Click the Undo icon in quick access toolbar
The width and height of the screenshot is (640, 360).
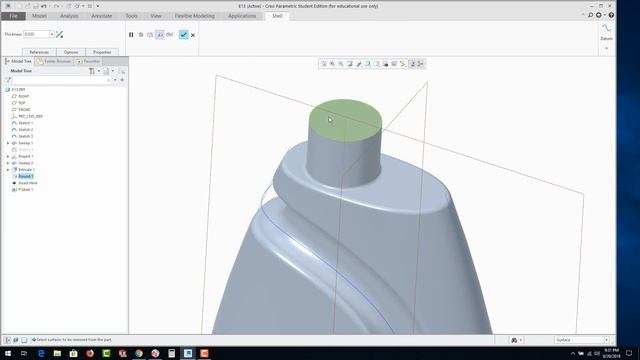tap(44, 6)
